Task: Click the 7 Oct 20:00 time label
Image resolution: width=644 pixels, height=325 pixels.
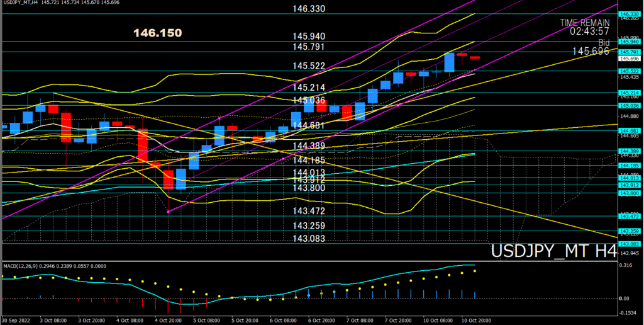Action: tap(399, 320)
